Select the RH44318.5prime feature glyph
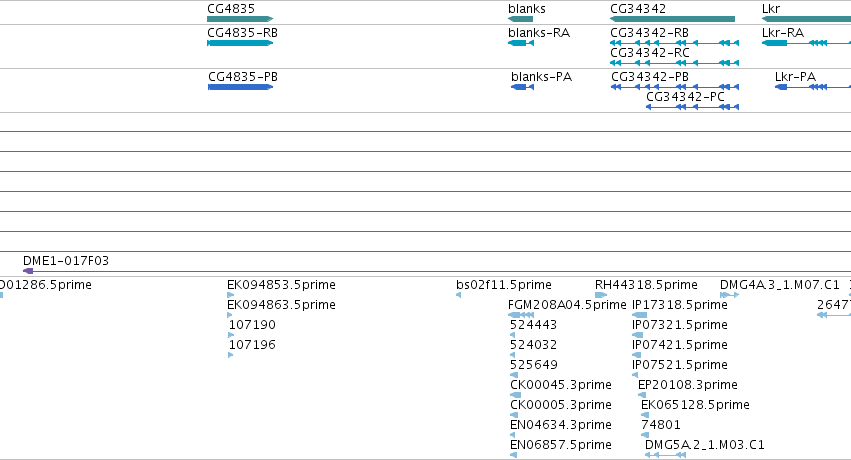 coord(601,295)
